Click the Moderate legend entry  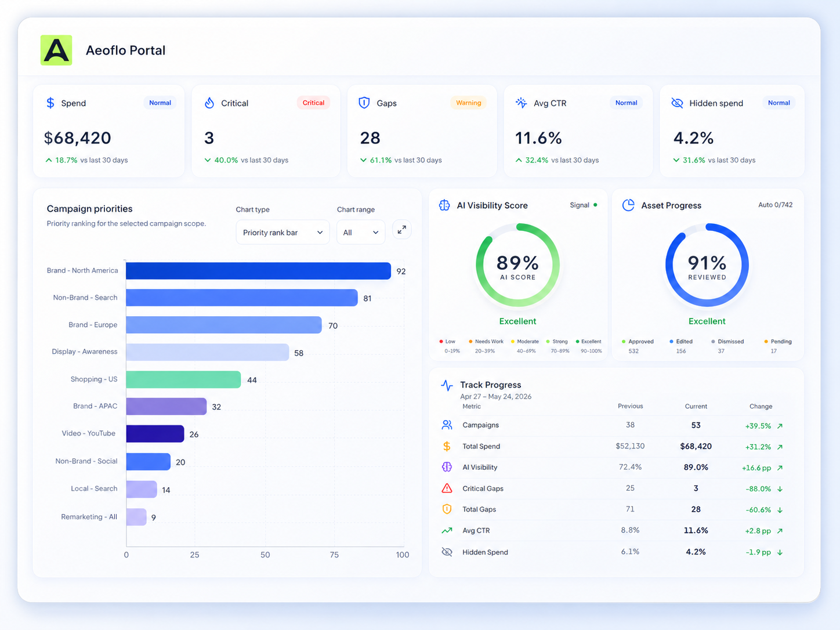[x=525, y=346]
